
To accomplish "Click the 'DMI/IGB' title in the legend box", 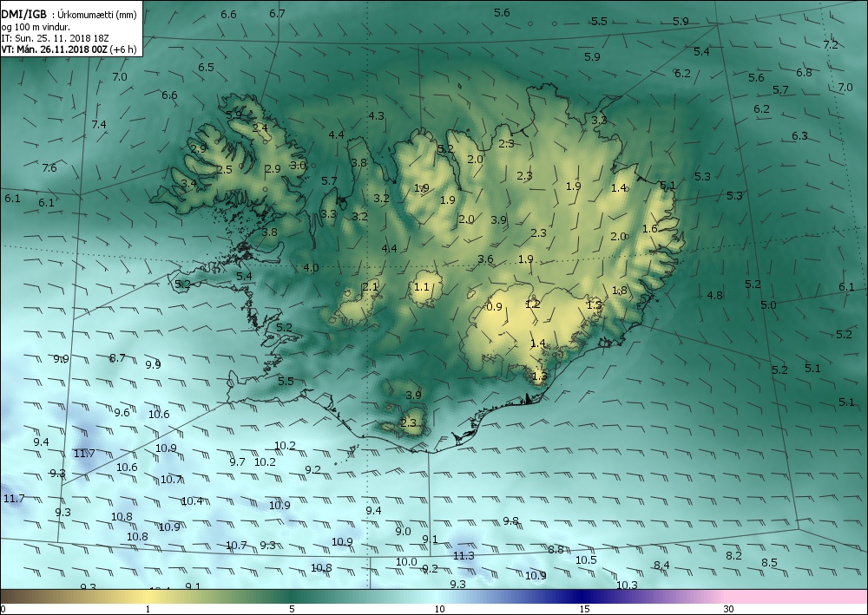I will coord(23,15).
